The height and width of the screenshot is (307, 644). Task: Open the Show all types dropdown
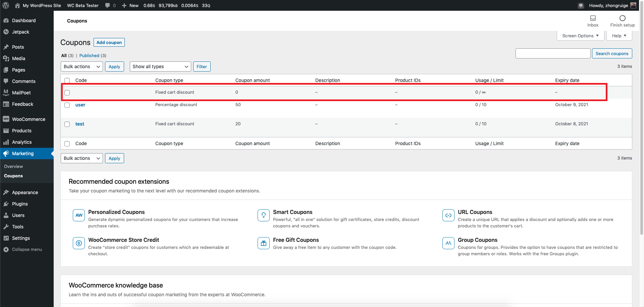point(160,66)
